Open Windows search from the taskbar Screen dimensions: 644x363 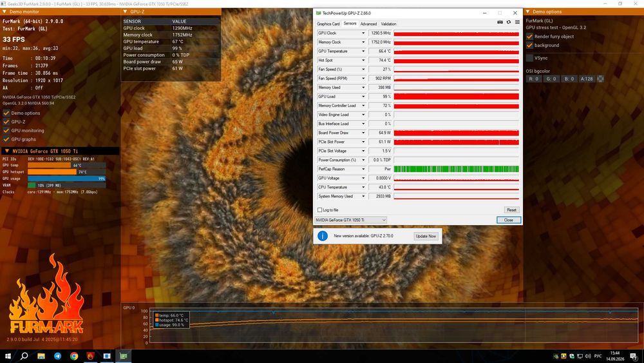(24, 356)
